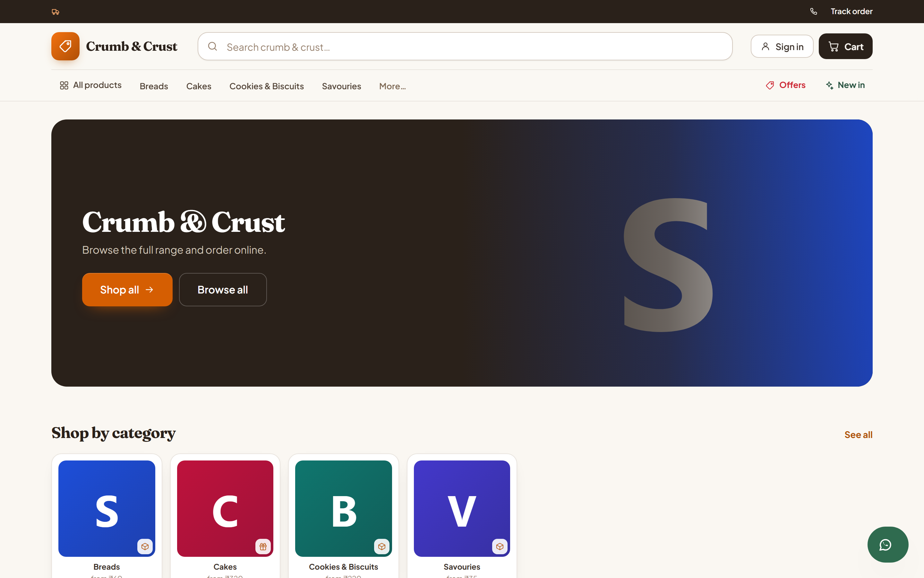The image size is (924, 578).
Task: Click the Shop by category heading
Action: [x=113, y=433]
